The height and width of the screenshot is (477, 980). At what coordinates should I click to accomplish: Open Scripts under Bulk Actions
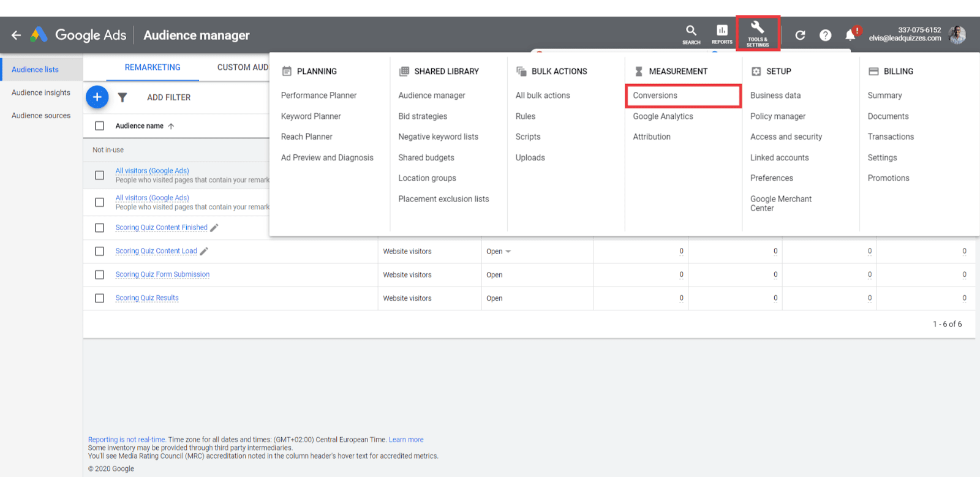click(x=528, y=137)
